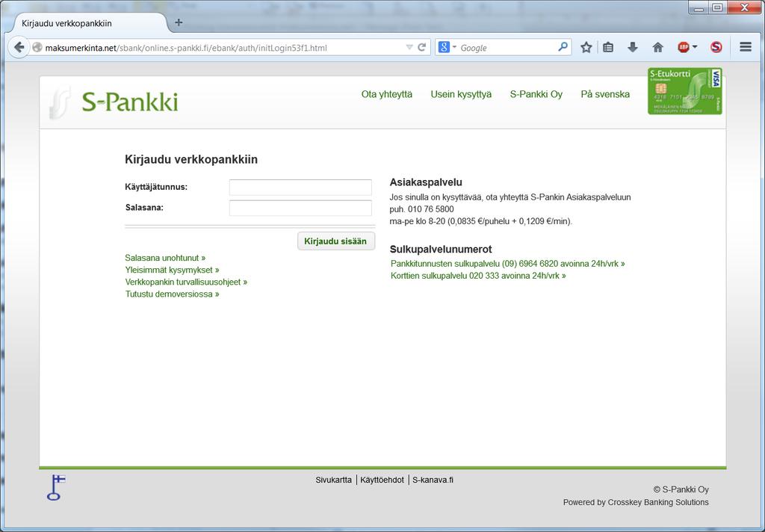
Task: Click the search magnifier icon
Action: (563, 47)
